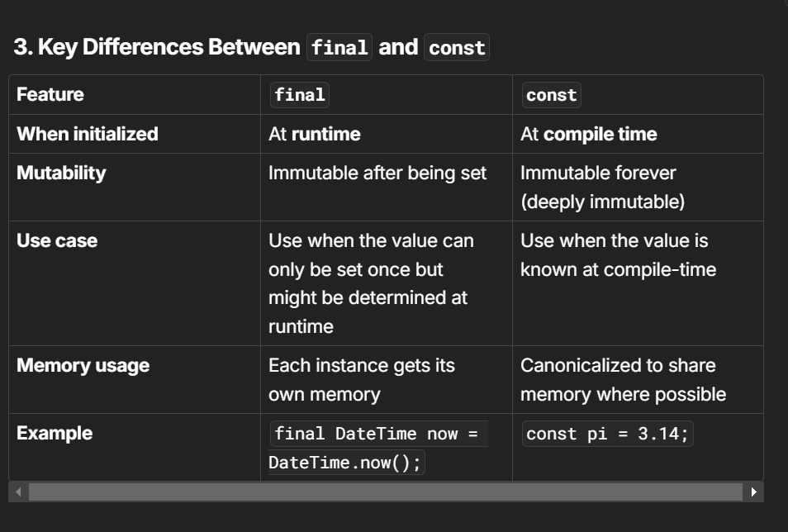Click the 'Memory usage' row label
The width and height of the screenshot is (788, 532).
click(x=83, y=366)
